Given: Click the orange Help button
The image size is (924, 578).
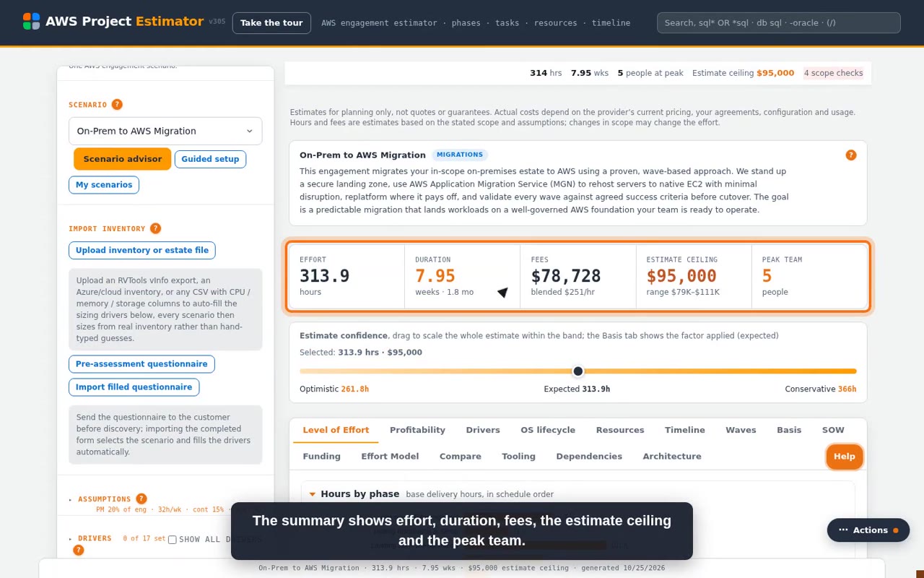Looking at the screenshot, I should 845,457.
